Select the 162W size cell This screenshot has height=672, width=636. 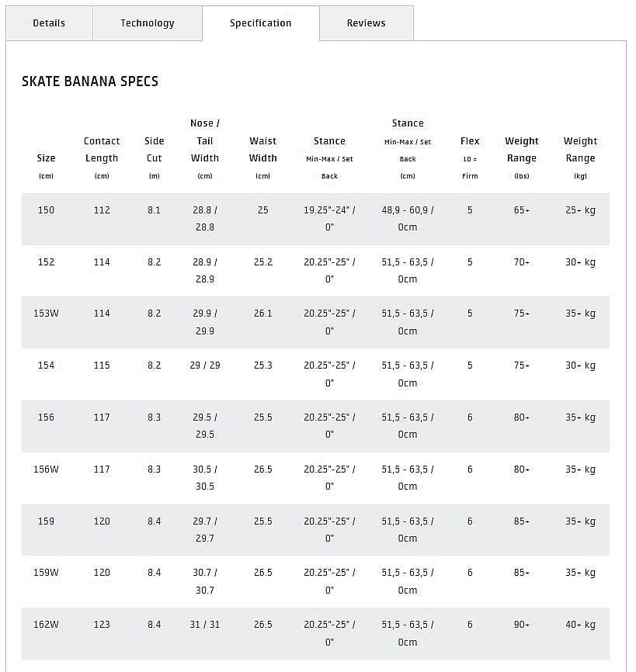pos(47,625)
